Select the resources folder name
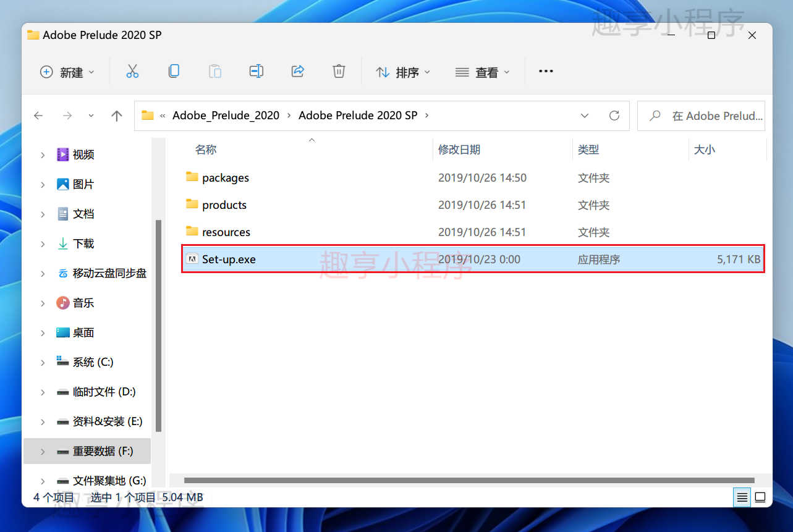The height and width of the screenshot is (532, 793). tap(226, 232)
